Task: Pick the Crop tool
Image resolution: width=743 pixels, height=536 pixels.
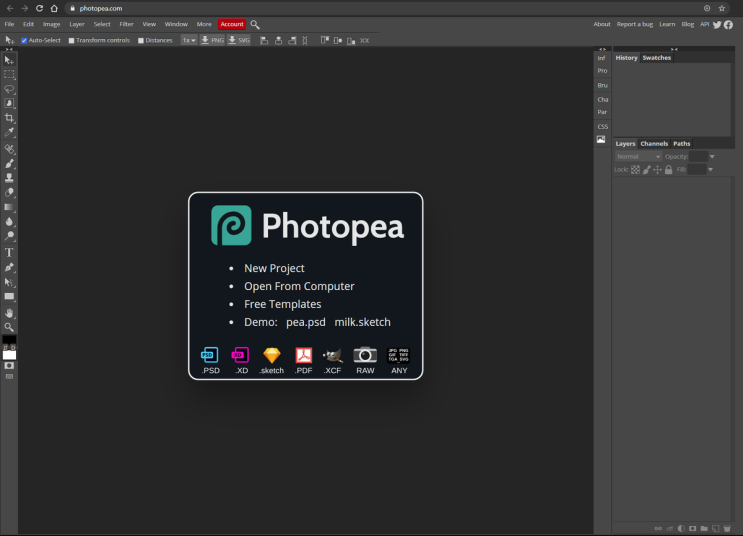Action: 9,118
